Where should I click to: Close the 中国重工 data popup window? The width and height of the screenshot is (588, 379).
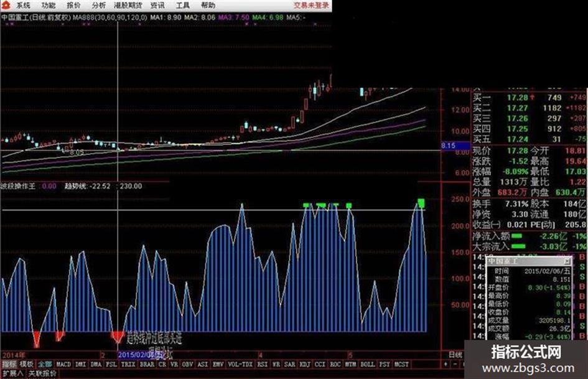pos(567,261)
